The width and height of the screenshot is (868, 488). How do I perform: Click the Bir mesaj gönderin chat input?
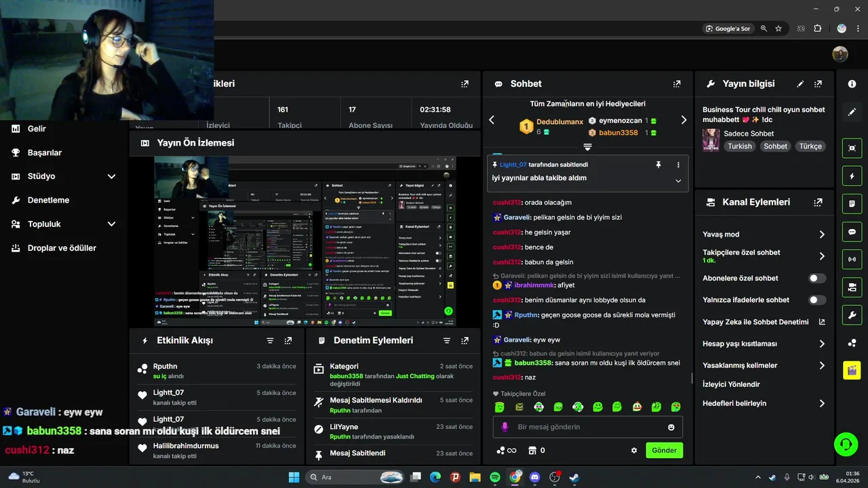587,427
